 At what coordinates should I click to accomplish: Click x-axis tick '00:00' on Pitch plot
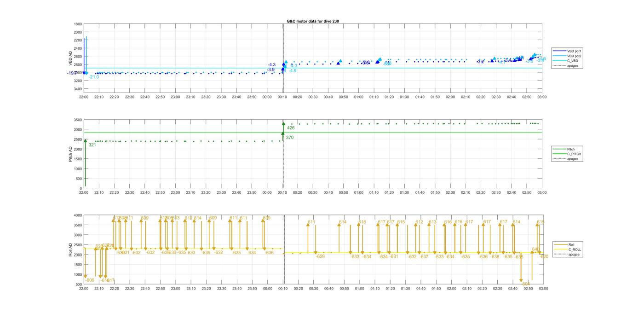pos(267,193)
